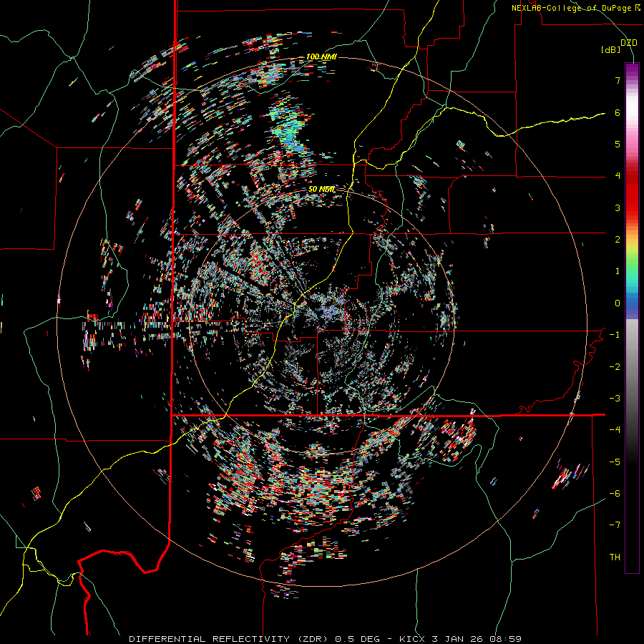Click the DZD label above the color scale
The height and width of the screenshot is (644, 644).
pyautogui.click(x=629, y=43)
